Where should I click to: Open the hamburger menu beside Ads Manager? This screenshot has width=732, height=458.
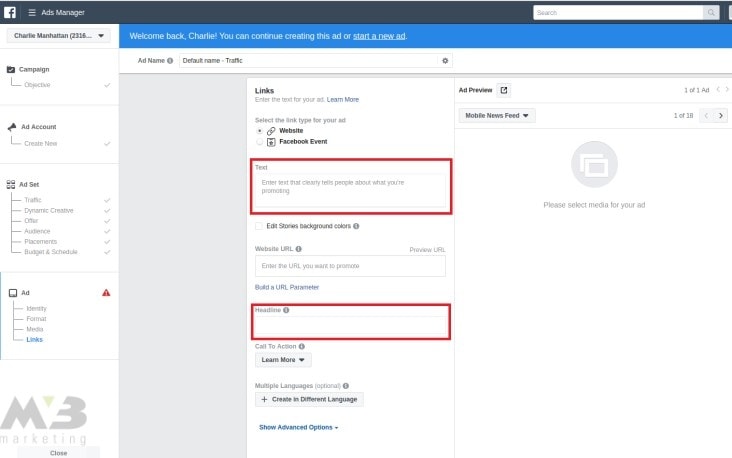(x=32, y=13)
